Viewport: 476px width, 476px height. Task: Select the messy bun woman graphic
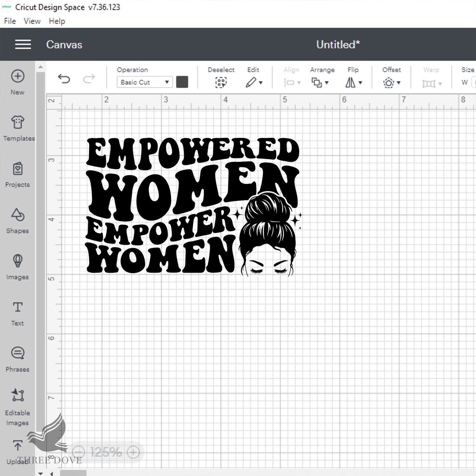[268, 233]
